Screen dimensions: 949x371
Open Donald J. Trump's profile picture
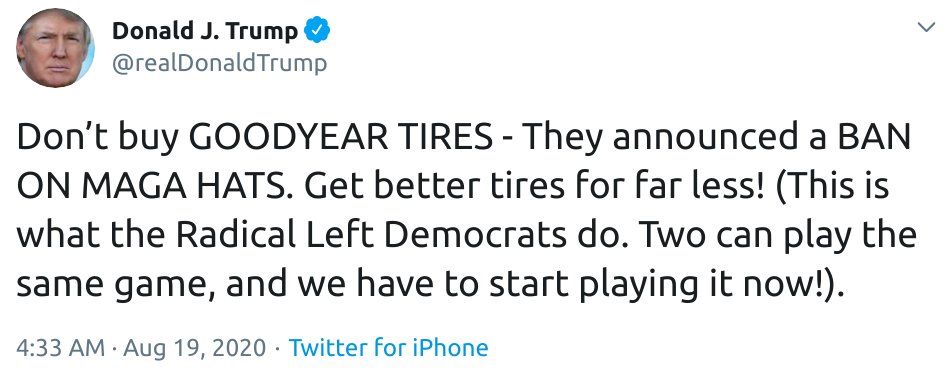[x=55, y=48]
